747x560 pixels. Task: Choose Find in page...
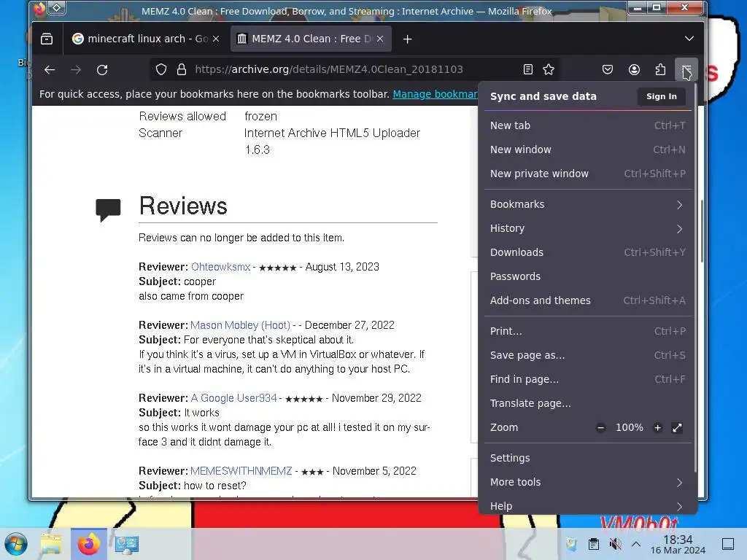(x=588, y=379)
